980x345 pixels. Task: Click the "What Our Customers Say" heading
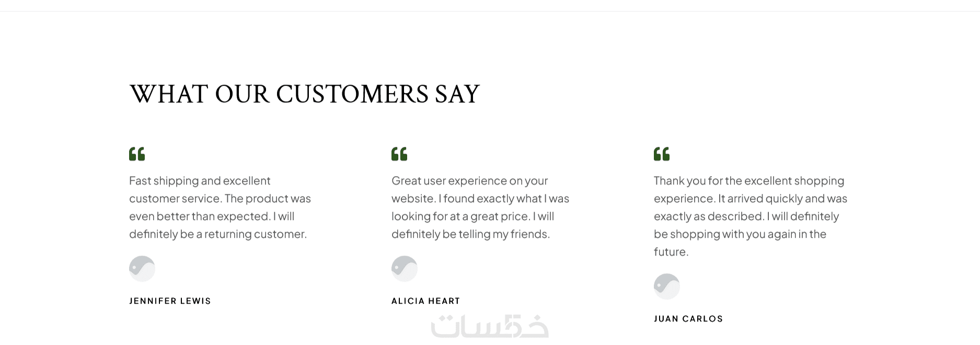tap(304, 95)
